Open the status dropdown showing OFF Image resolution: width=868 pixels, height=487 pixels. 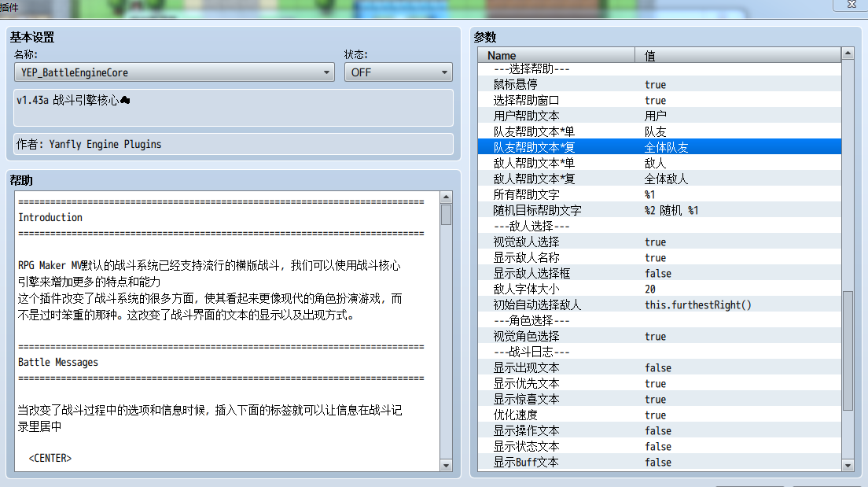click(x=398, y=72)
